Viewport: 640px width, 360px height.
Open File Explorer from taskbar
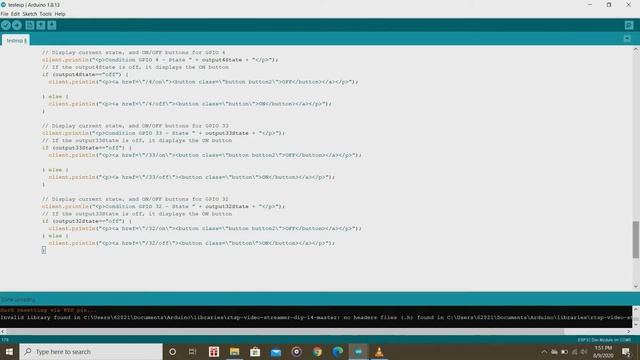point(234,351)
